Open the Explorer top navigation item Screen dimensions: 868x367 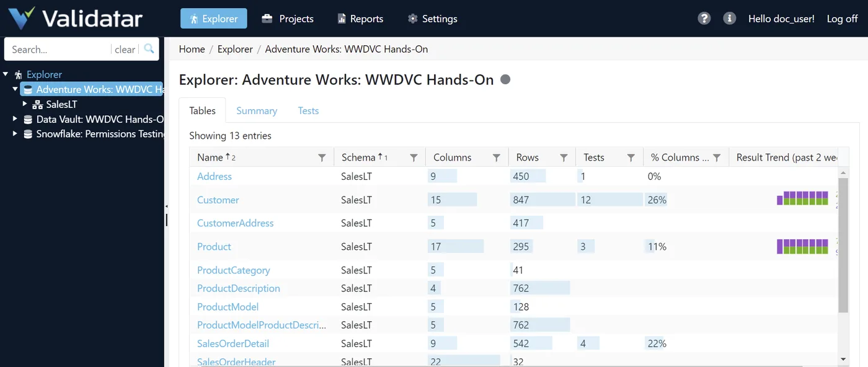(x=214, y=19)
